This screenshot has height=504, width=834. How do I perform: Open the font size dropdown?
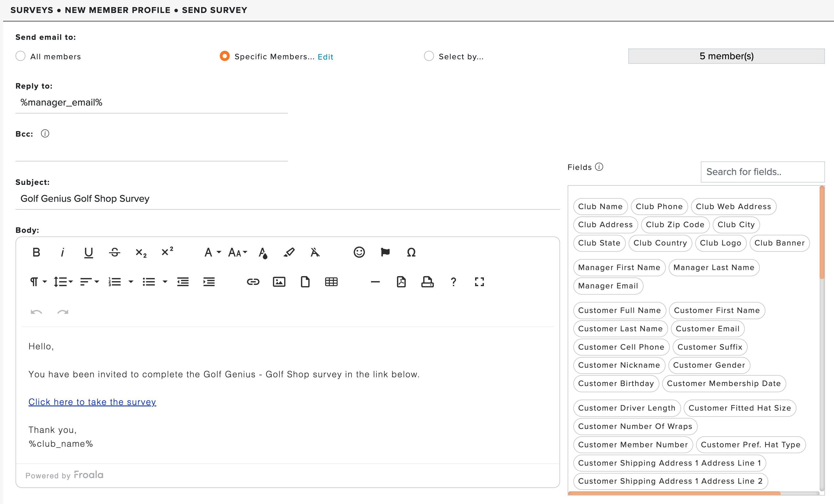pos(238,253)
